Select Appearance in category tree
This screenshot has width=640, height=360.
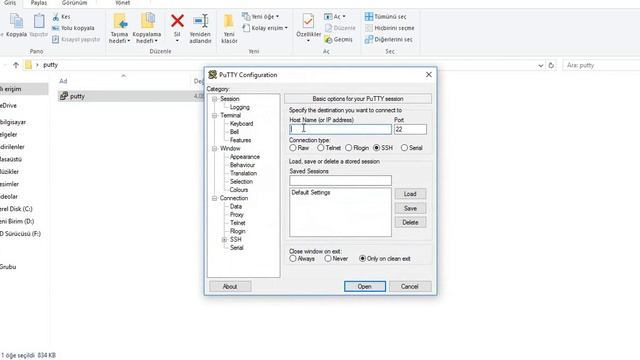pyautogui.click(x=244, y=157)
